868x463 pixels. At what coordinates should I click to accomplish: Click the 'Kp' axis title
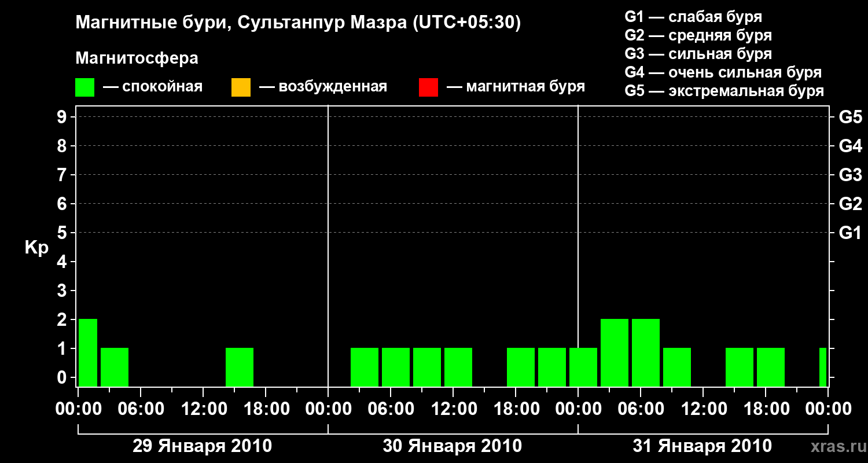(x=36, y=248)
